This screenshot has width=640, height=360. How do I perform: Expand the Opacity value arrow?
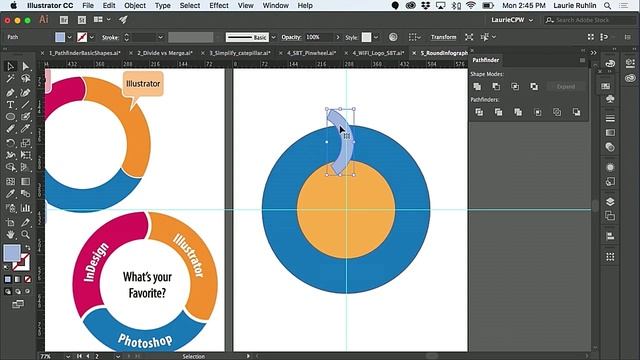click(338, 37)
